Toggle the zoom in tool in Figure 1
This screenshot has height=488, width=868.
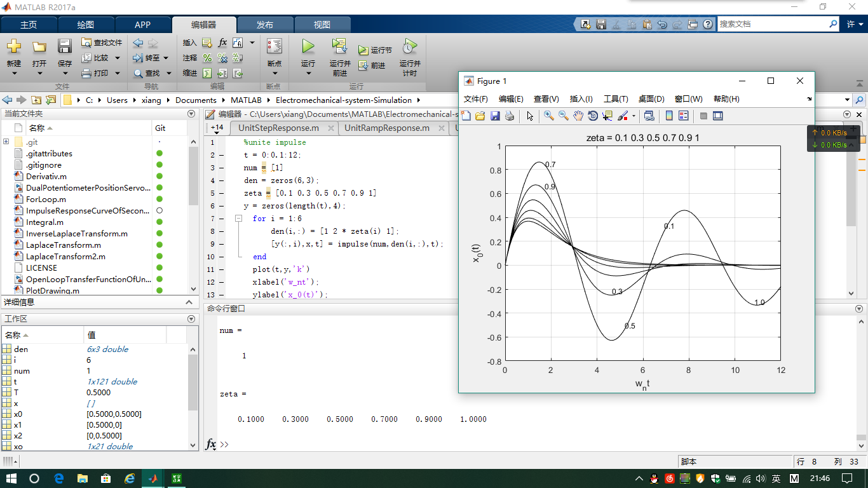tap(549, 116)
